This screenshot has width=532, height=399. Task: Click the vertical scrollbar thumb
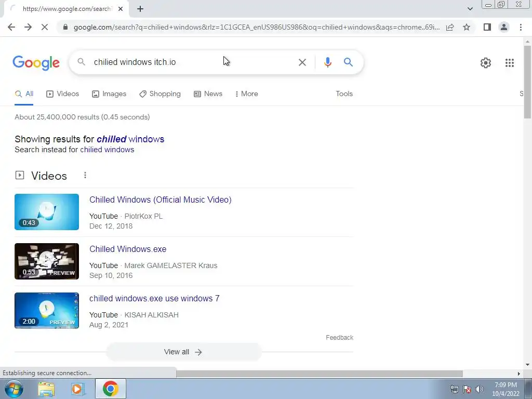pos(527,82)
